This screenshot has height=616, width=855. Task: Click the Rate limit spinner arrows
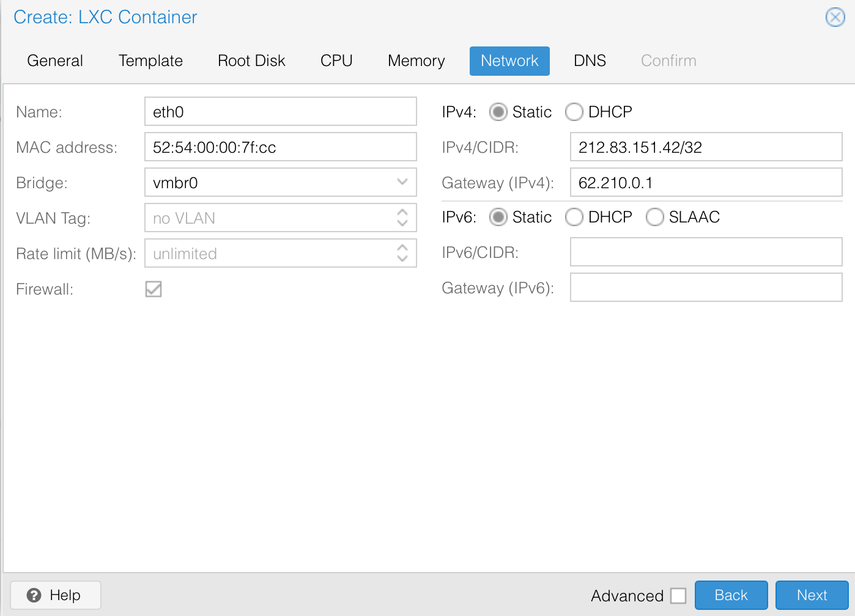pyautogui.click(x=402, y=254)
